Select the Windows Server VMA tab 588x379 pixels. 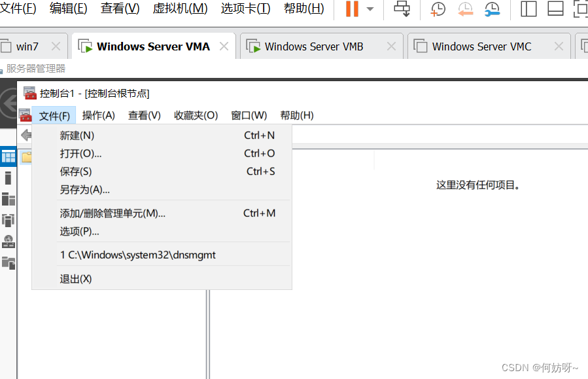click(x=153, y=46)
